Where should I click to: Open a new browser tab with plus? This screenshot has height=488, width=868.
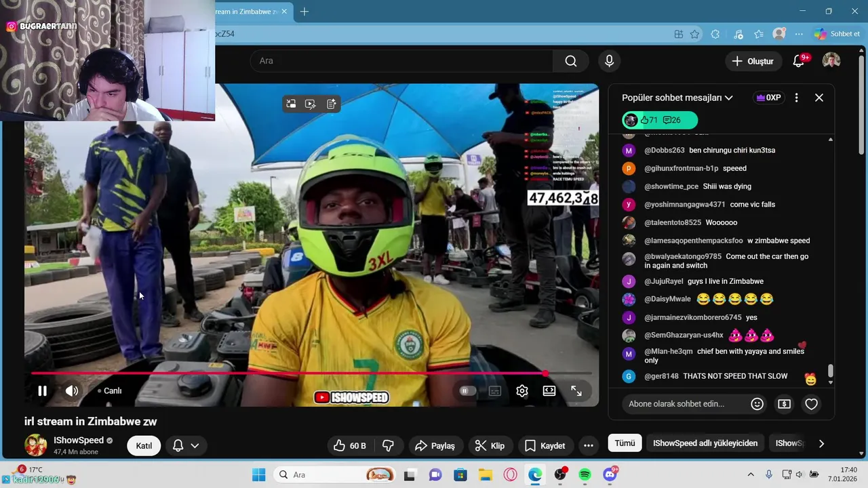point(304,12)
